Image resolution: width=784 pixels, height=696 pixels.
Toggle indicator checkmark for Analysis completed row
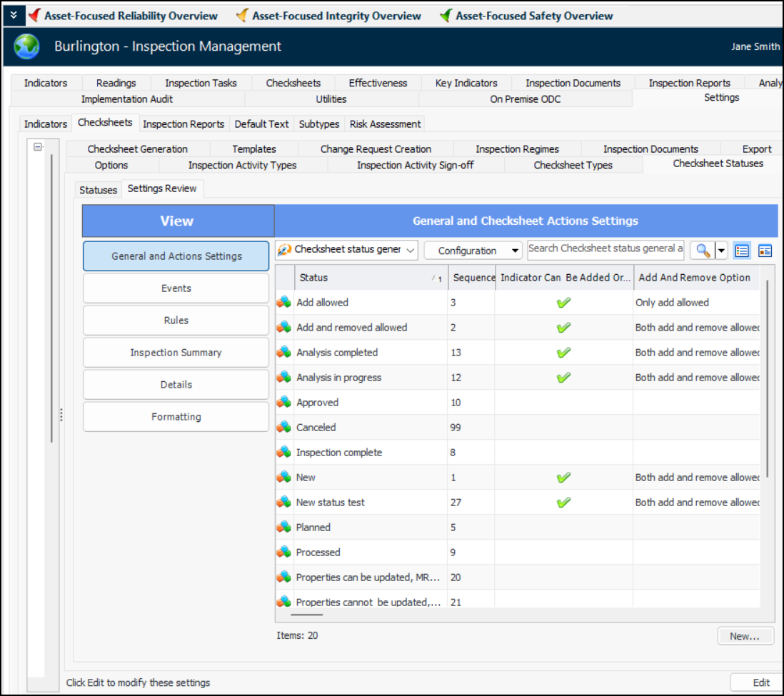pos(563,353)
